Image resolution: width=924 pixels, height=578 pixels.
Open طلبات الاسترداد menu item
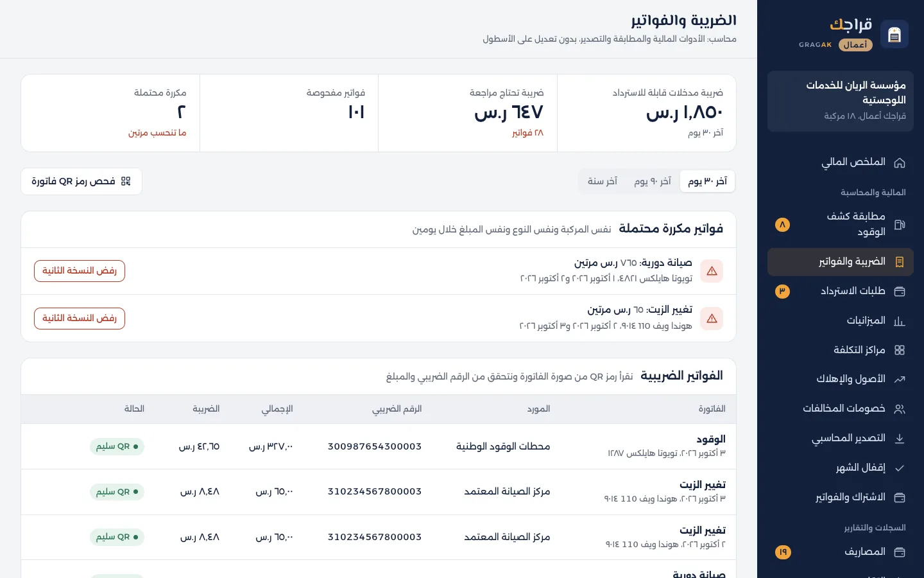[x=840, y=292]
